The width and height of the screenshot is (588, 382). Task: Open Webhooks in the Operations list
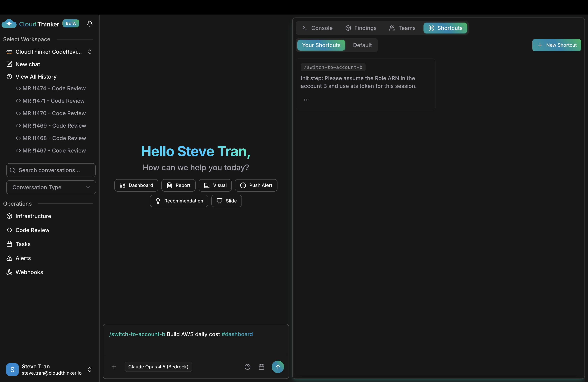coord(29,272)
